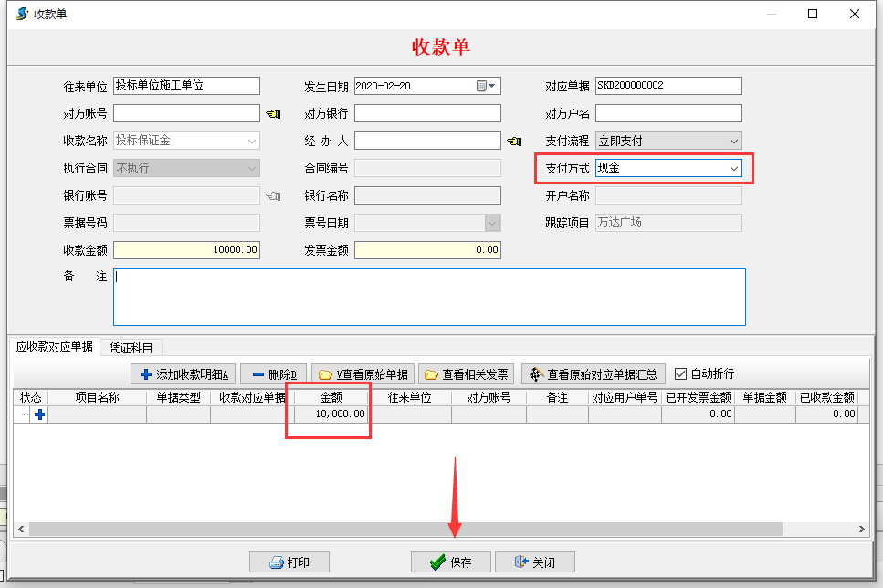Click the calendar icon in 发生日期 field

[484, 86]
